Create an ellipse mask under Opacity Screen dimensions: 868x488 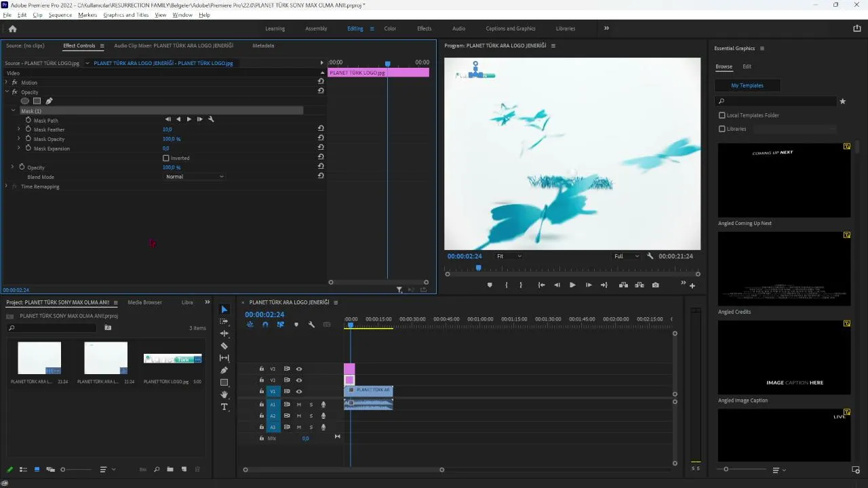(x=25, y=101)
